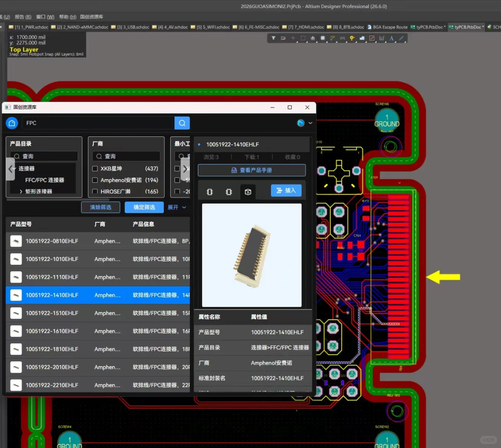Switch to 5_WIFI.schdoc tab

pos(210,27)
